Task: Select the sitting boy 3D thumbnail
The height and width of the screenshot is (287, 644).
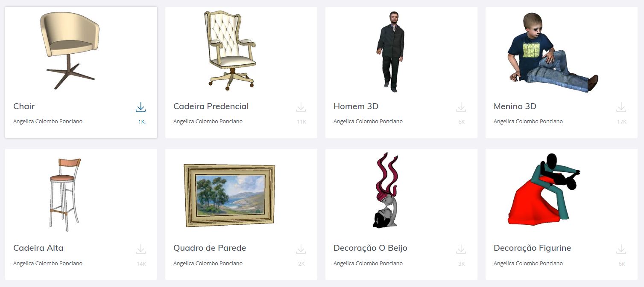Action: 552,52
